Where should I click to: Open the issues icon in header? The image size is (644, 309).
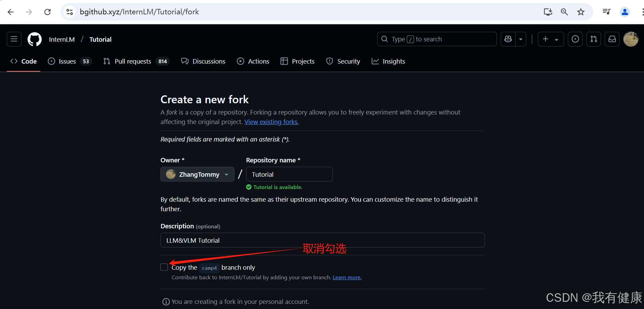[575, 39]
